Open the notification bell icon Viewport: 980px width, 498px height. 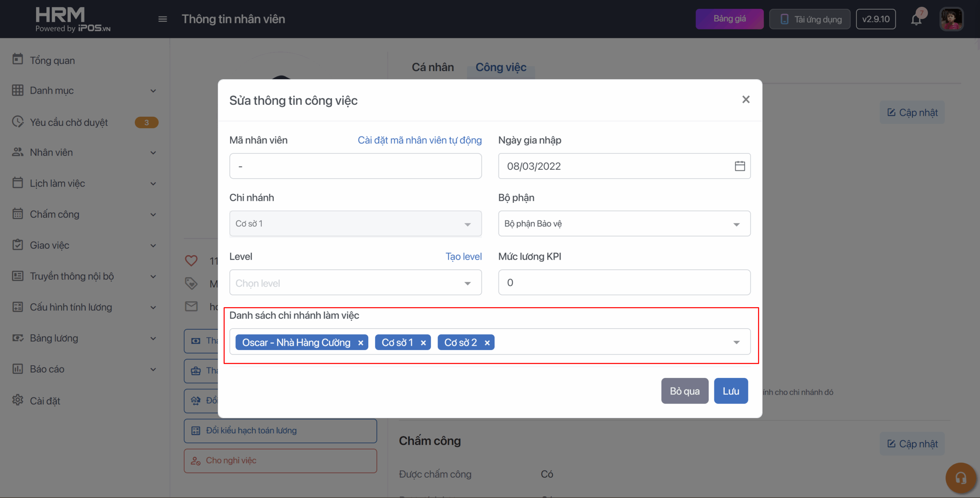pos(916,19)
